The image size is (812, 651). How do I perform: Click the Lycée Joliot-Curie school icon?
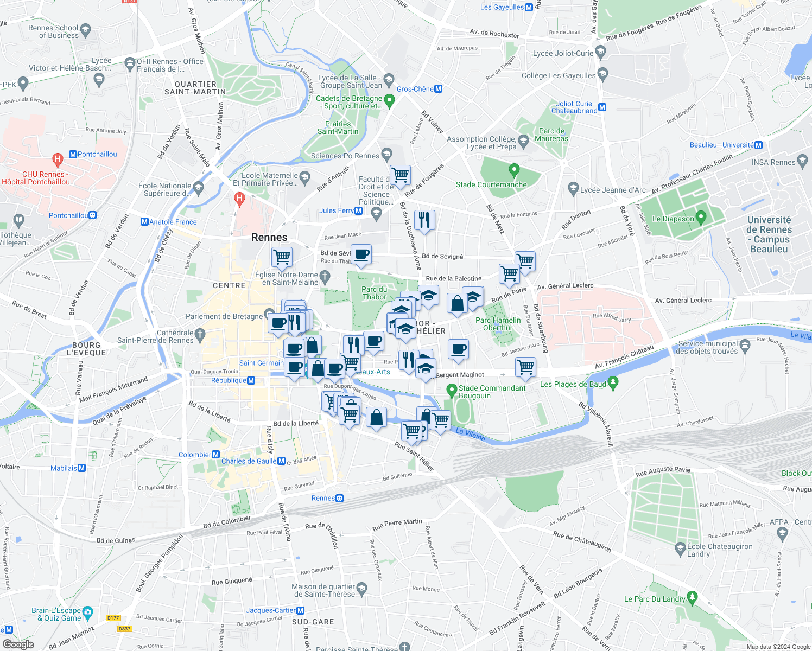coord(600,53)
